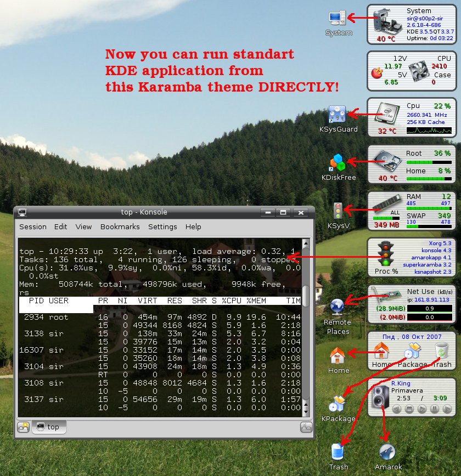Click the '2660.341 MHz' CPU frequency
The height and width of the screenshot is (476, 461).
[x=426, y=115]
